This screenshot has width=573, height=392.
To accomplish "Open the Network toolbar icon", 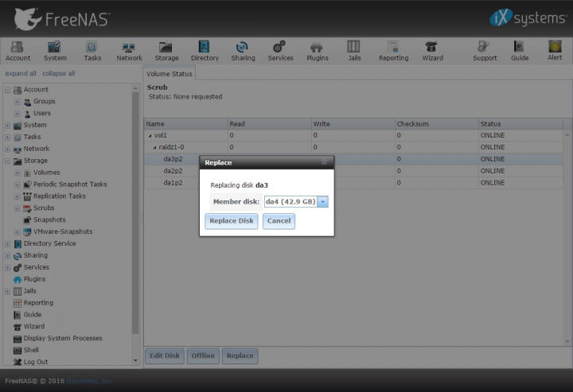I will 129,51.
